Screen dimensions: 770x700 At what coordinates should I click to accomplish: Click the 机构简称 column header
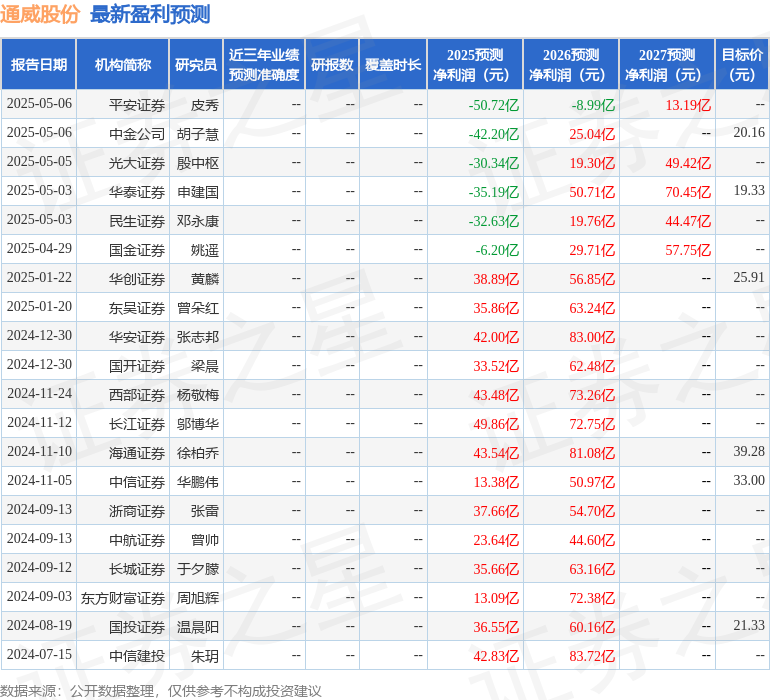[x=123, y=65]
